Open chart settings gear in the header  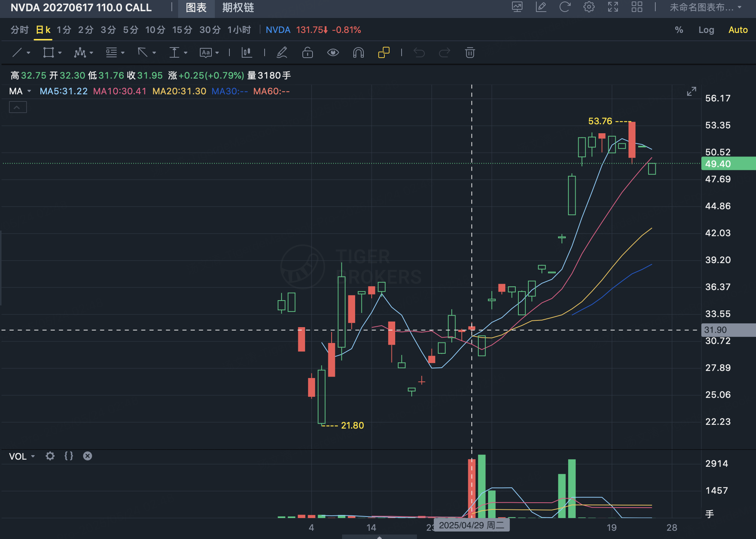(589, 7)
